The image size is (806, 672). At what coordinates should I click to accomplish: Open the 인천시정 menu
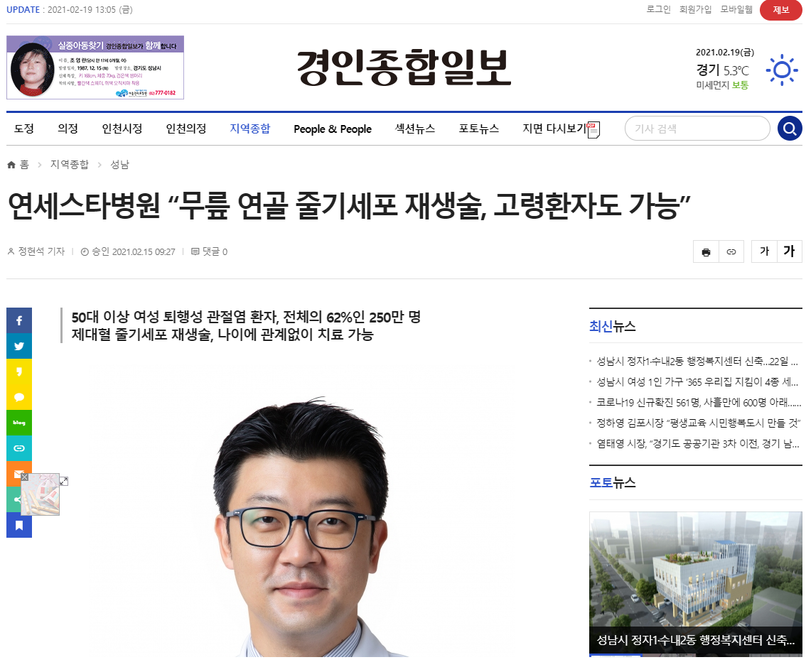pos(122,129)
